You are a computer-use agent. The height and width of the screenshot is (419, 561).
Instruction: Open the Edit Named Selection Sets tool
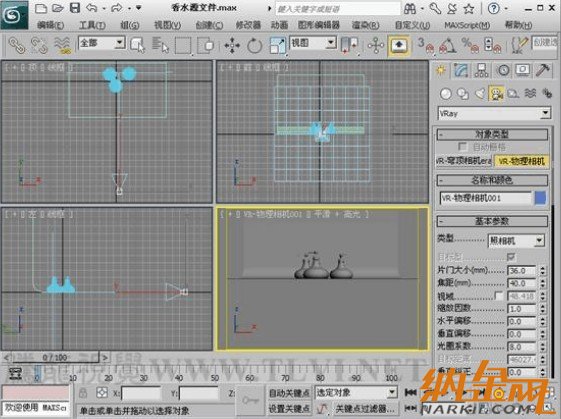[519, 46]
